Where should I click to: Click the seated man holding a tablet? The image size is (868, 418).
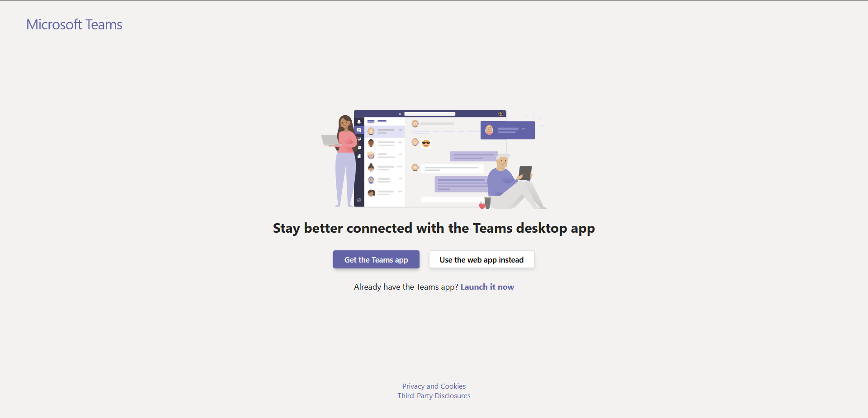coord(515,183)
